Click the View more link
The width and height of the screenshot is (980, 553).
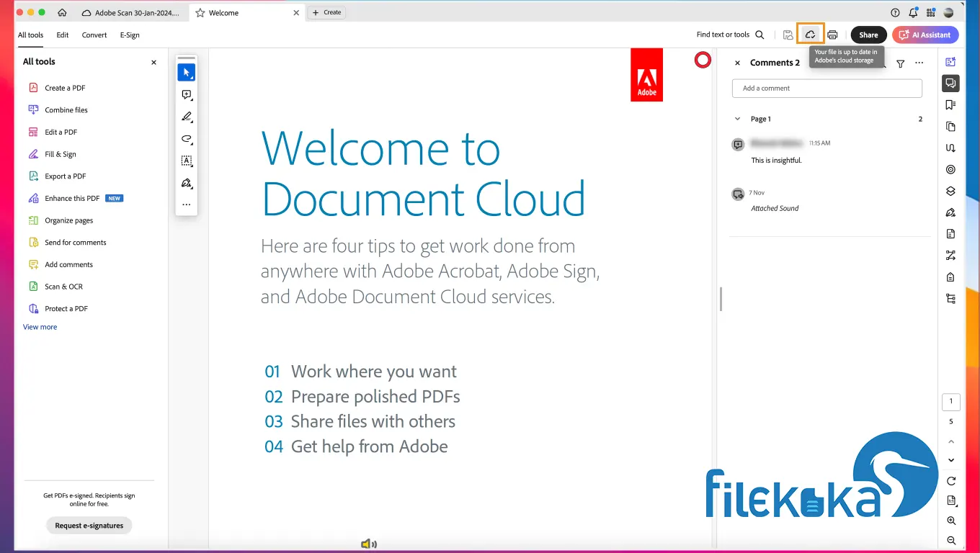[40, 327]
